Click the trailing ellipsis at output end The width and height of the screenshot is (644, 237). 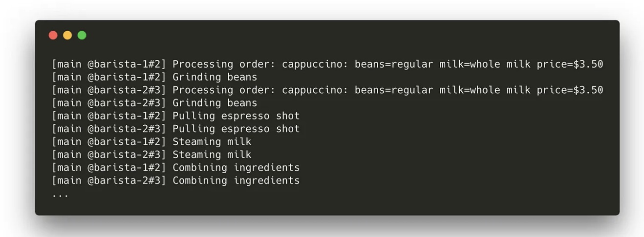(x=60, y=195)
